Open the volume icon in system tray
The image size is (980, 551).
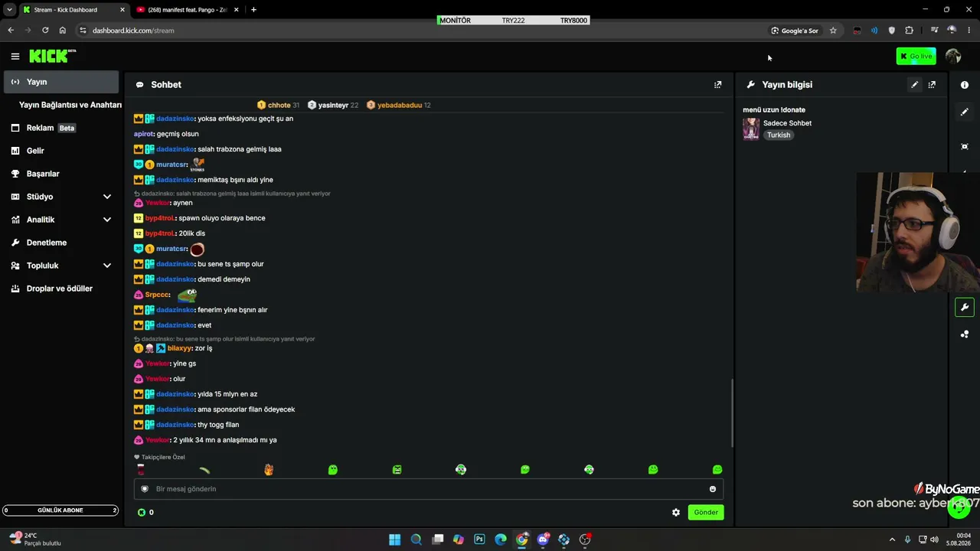coord(934,540)
